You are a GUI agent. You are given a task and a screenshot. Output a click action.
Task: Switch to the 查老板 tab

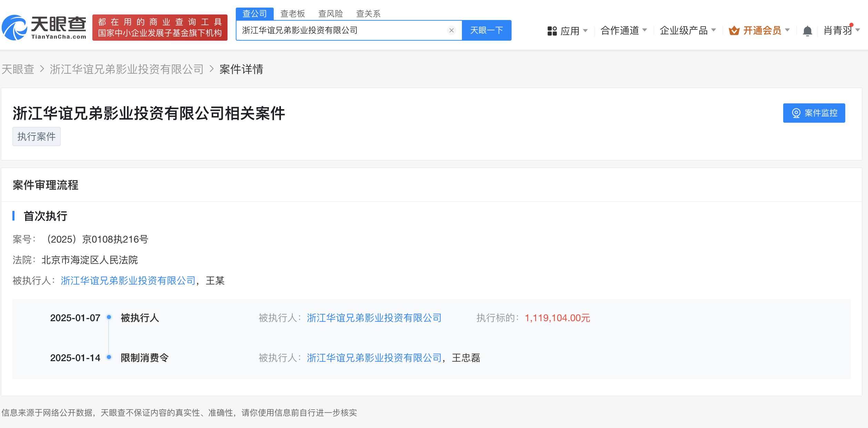pyautogui.click(x=292, y=14)
